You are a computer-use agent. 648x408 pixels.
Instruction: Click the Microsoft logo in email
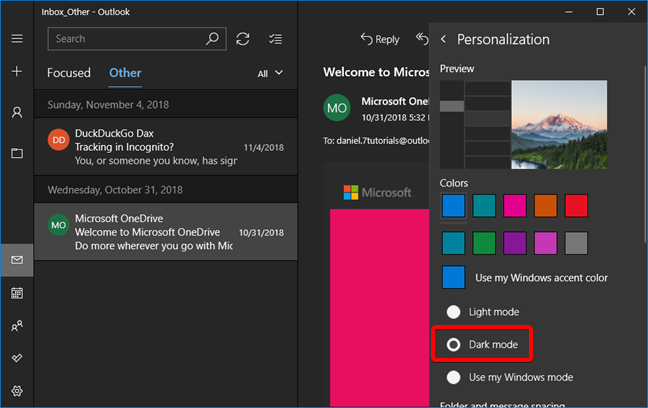click(377, 192)
